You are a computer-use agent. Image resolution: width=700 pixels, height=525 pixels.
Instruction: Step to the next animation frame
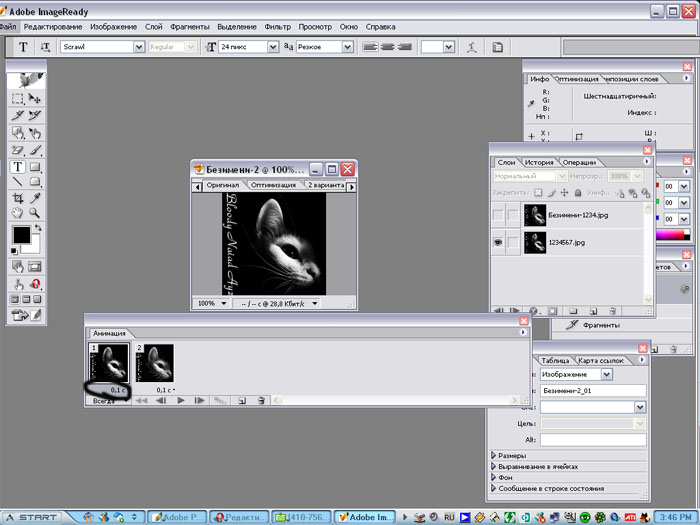(x=199, y=400)
